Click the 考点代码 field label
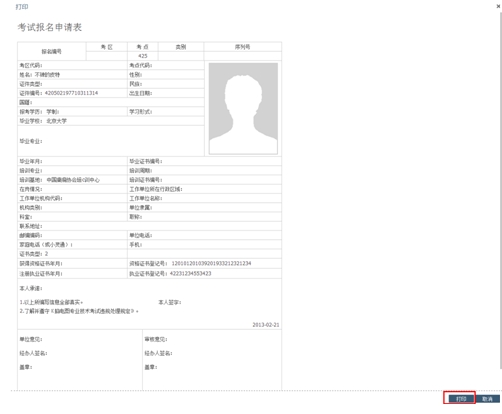Screen dimensions: 502x414 click(141, 65)
